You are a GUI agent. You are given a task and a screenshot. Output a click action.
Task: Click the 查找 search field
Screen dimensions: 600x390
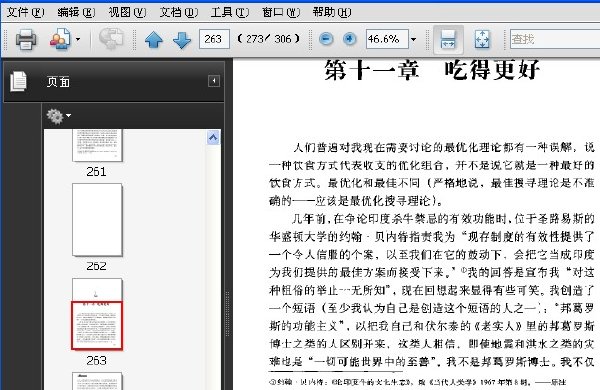coord(555,39)
